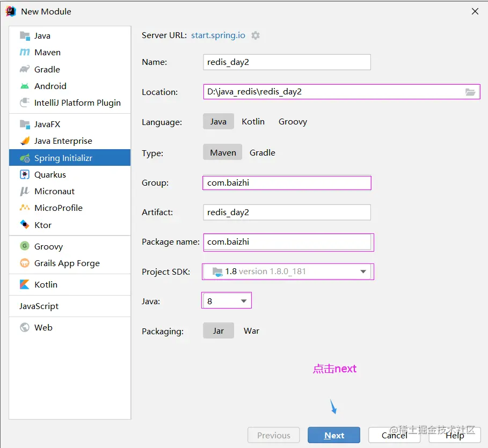Click the IntelliJ Platform Plugin icon
488x448 pixels.
click(x=25, y=102)
